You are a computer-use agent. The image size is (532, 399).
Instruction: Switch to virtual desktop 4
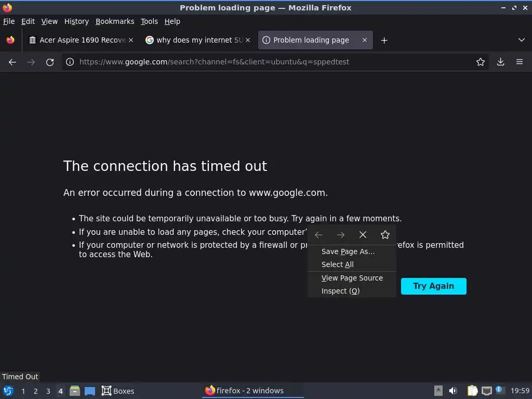[x=60, y=391]
